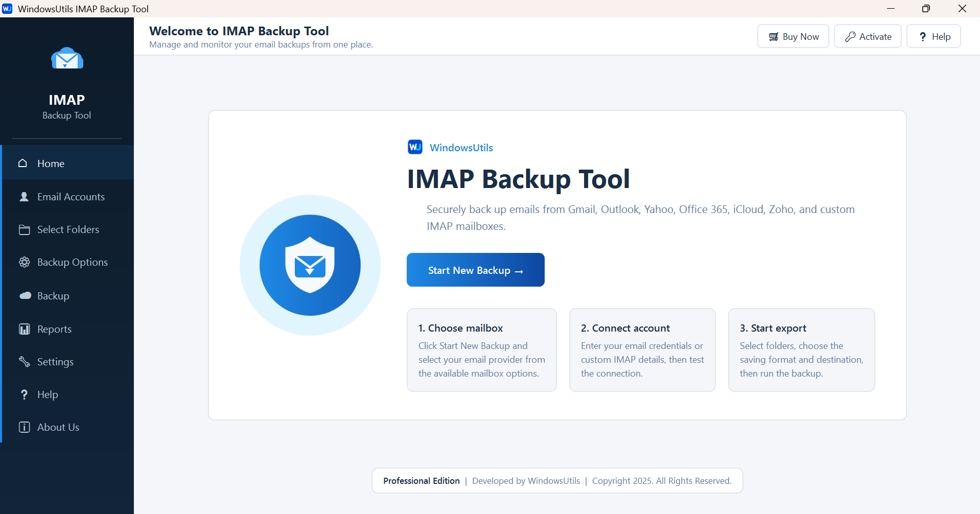Switch to the Reports section label
The image size is (980, 514).
pyautogui.click(x=54, y=329)
